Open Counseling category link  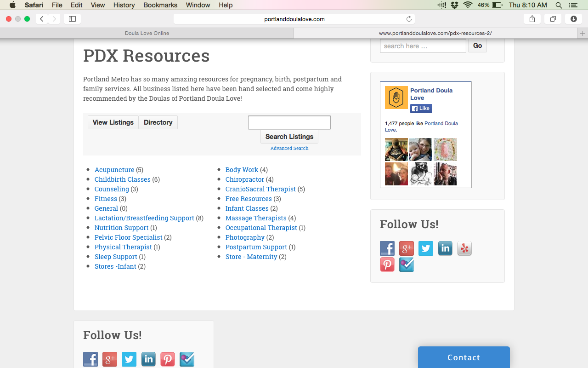coord(112,189)
